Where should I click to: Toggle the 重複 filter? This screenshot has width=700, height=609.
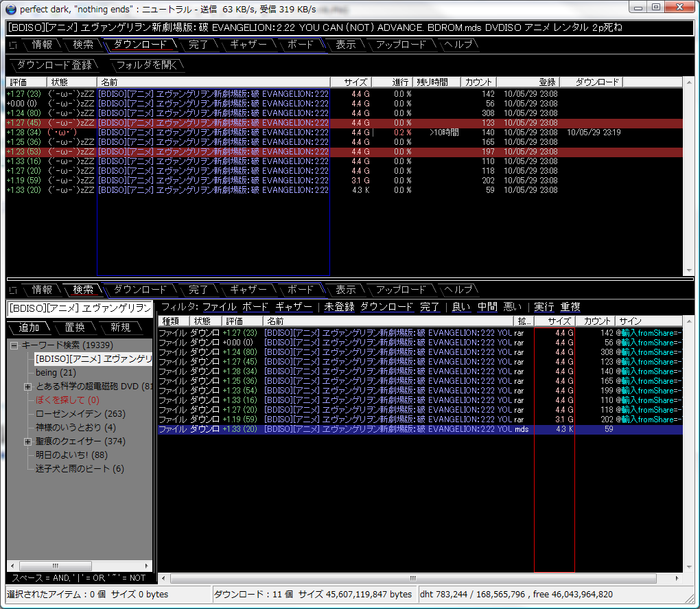click(570, 307)
